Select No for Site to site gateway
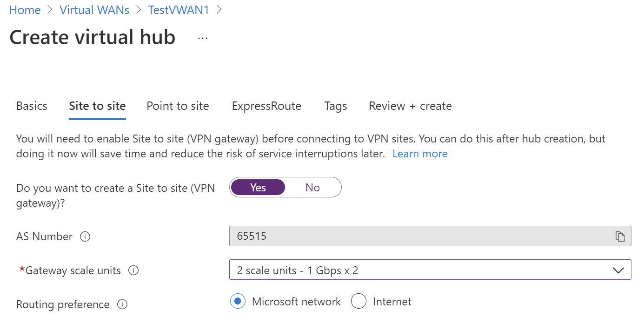Screen dimensions: 644x331 [x=312, y=187]
